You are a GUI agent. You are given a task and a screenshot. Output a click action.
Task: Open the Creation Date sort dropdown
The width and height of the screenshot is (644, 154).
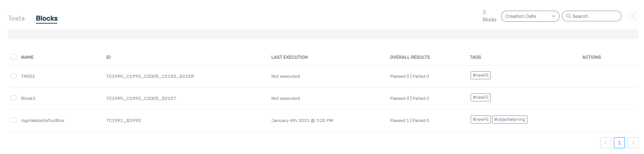530,16
